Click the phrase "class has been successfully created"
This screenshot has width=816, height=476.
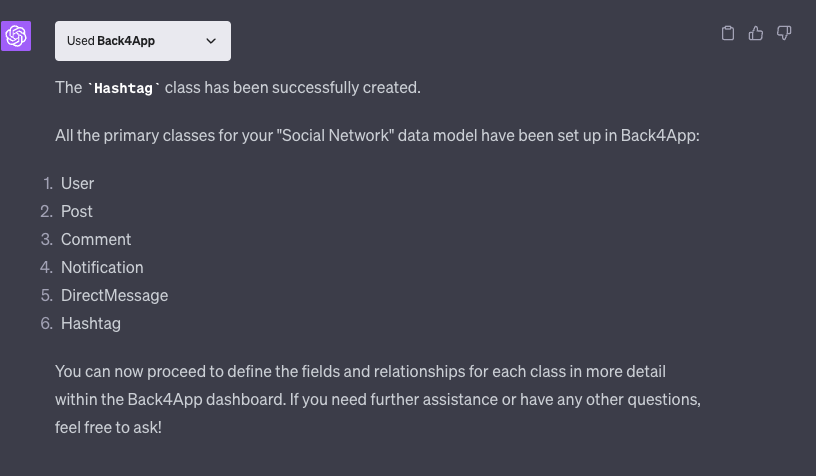click(292, 88)
